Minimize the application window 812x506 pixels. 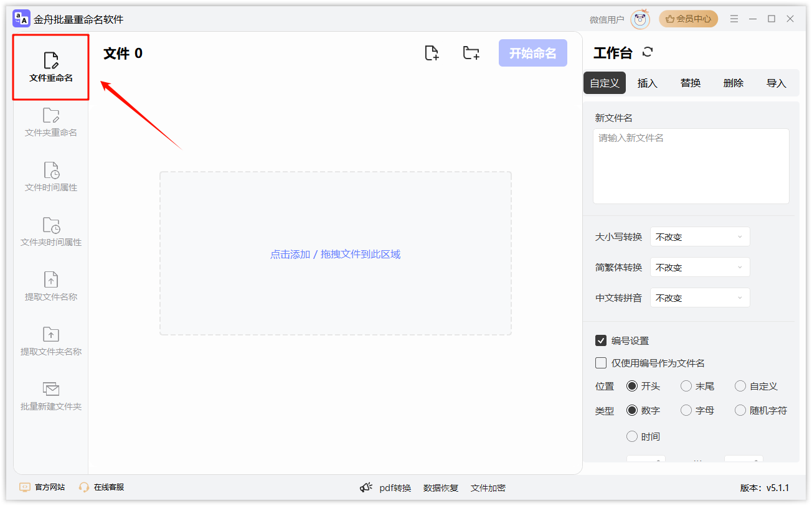click(x=753, y=19)
